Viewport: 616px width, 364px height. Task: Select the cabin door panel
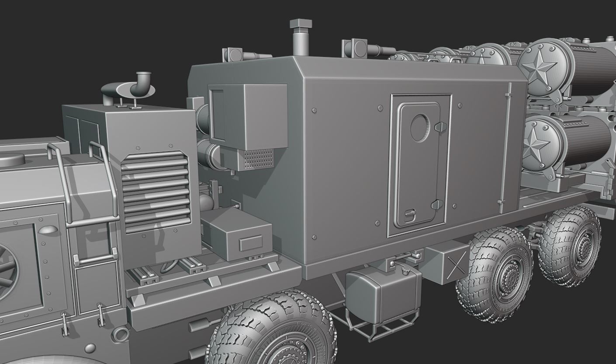click(x=419, y=165)
